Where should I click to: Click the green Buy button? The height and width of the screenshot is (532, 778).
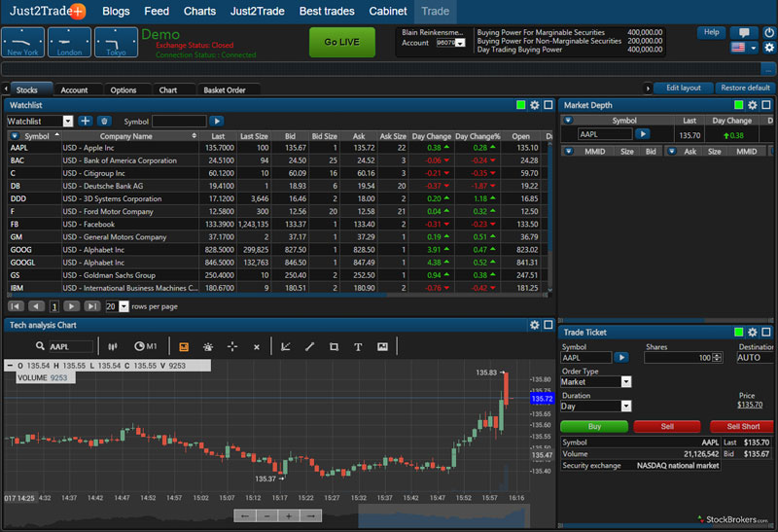(x=594, y=426)
